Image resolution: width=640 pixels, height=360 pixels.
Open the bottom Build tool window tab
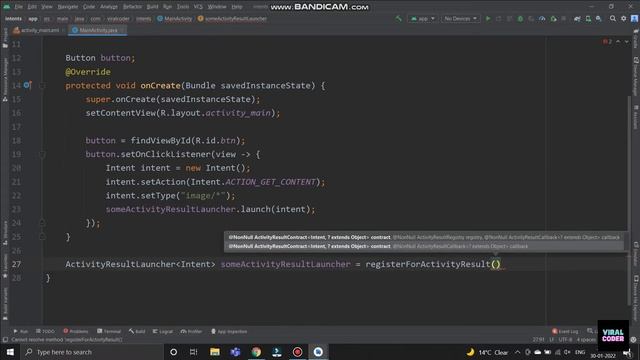[x=137, y=331]
